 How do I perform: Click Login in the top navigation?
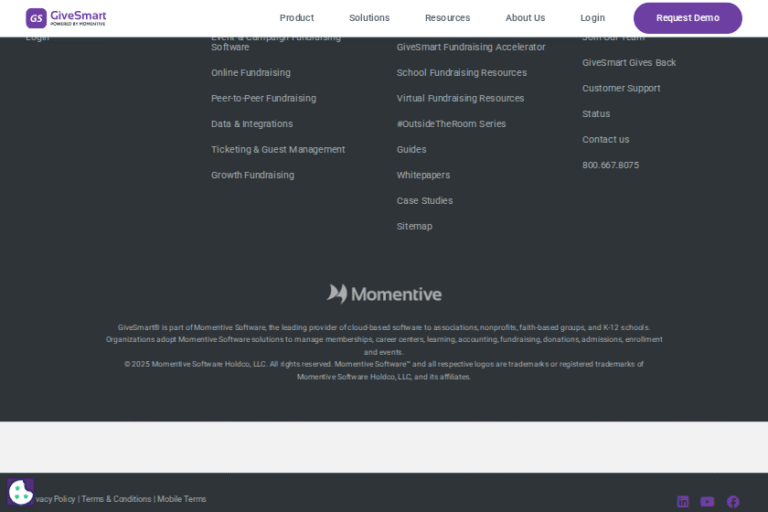(592, 18)
